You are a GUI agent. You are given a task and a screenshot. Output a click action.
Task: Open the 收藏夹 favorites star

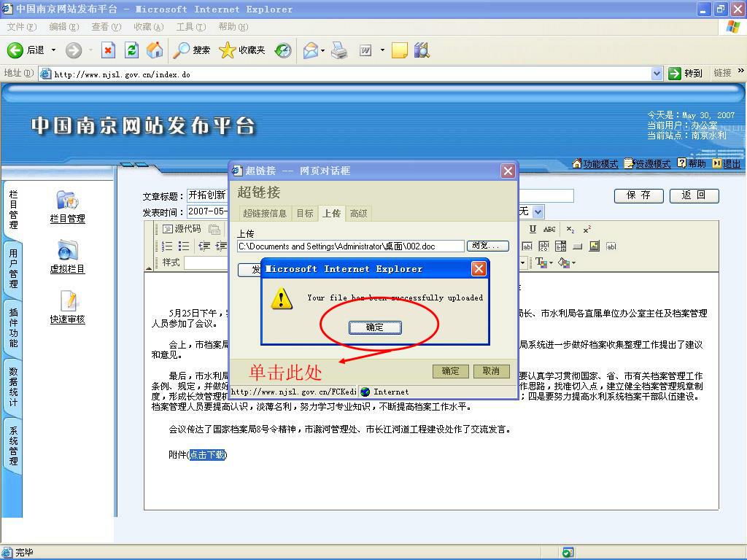tap(242, 50)
